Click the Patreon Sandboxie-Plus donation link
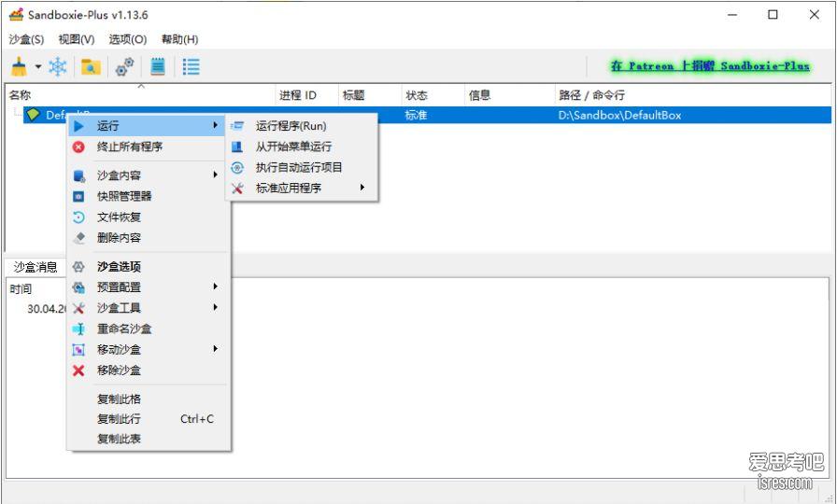The width and height of the screenshot is (837, 504). 710,66
